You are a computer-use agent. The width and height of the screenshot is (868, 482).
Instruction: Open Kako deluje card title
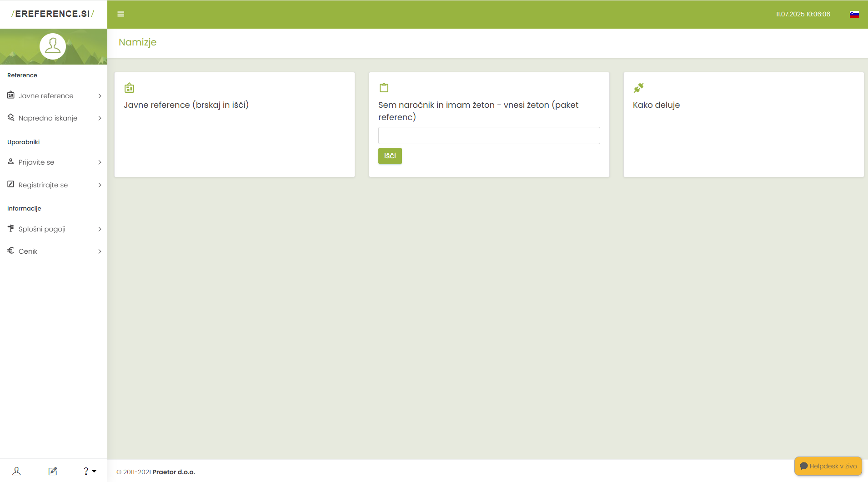point(656,105)
